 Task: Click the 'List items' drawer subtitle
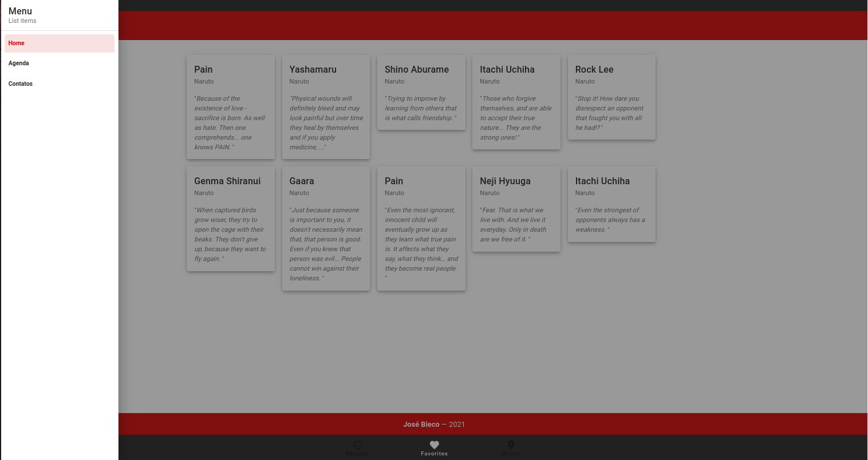click(22, 21)
